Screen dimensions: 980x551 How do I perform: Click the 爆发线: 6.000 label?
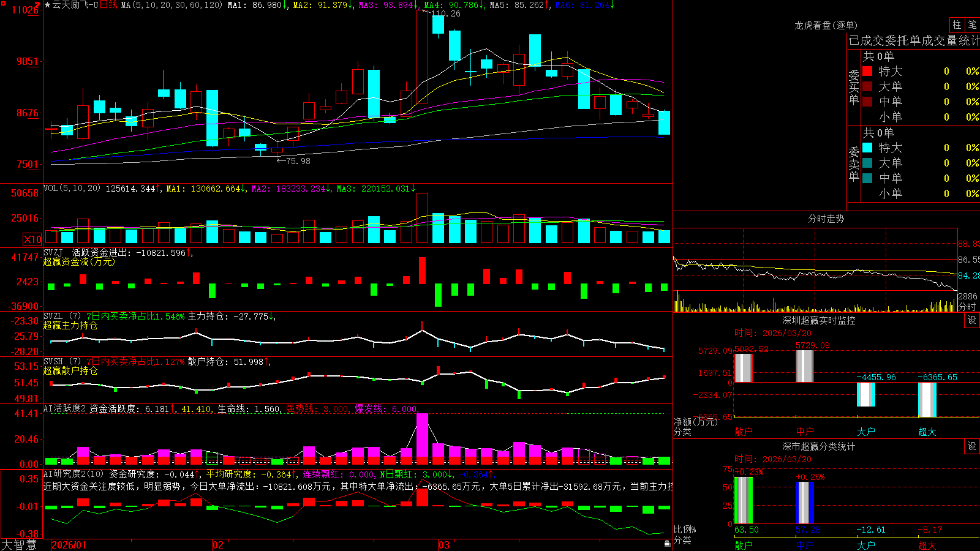(x=386, y=409)
